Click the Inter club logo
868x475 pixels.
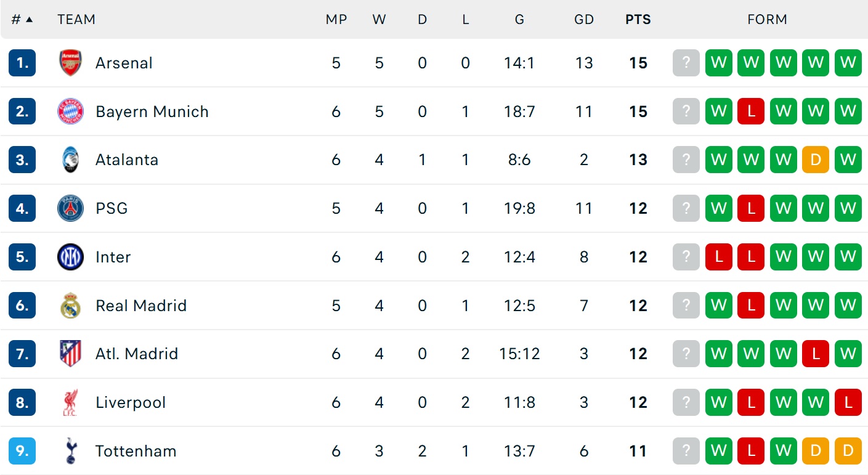(x=70, y=257)
